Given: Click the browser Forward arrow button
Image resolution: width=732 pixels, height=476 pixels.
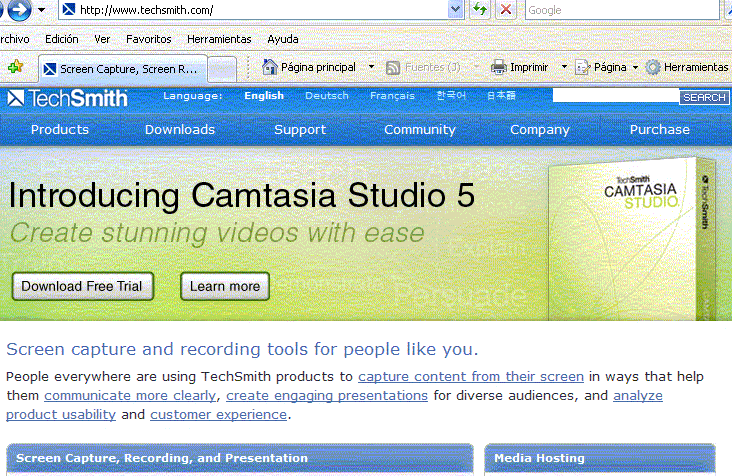Looking at the screenshot, I should point(19,9).
